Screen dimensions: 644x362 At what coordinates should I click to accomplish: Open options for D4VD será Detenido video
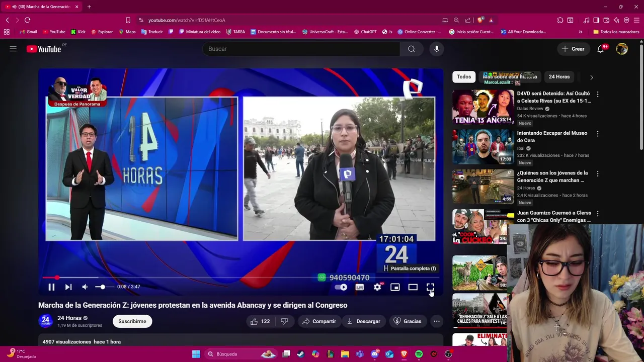click(598, 95)
